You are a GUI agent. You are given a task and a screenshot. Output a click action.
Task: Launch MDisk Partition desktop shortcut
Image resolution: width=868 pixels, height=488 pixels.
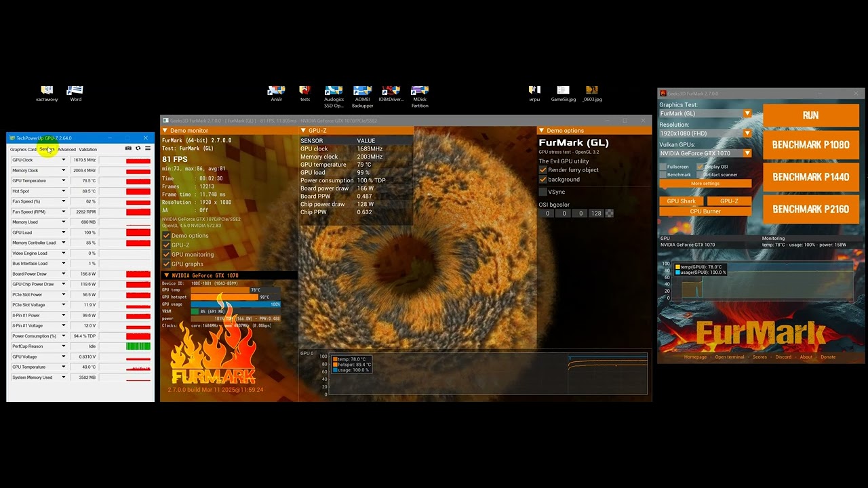pyautogui.click(x=420, y=97)
